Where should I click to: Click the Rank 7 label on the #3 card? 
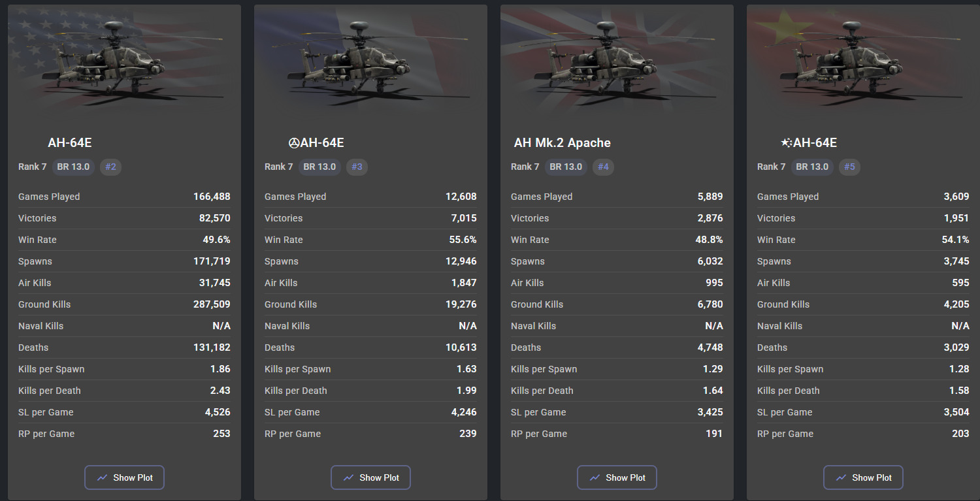tap(279, 167)
